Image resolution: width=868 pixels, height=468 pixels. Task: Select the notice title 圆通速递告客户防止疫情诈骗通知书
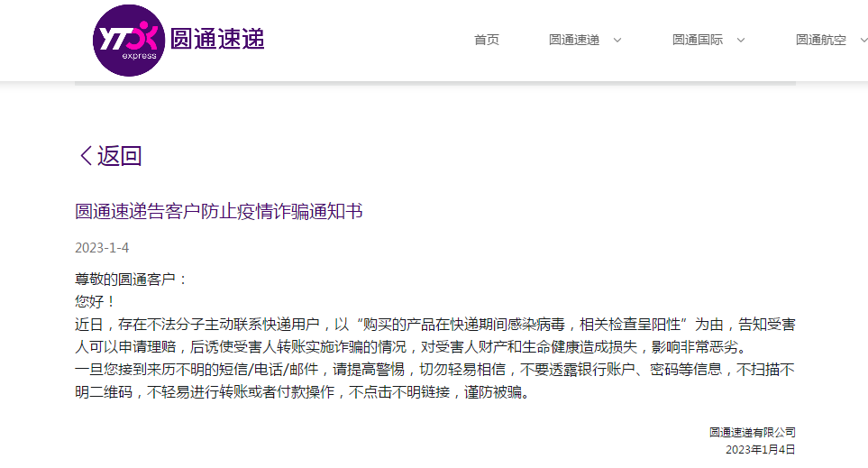point(219,211)
